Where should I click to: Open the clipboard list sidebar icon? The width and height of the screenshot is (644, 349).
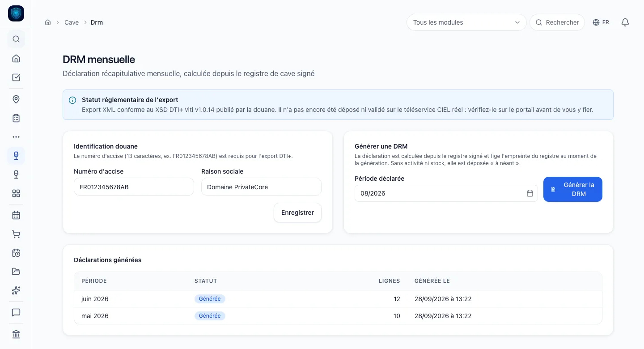16,118
